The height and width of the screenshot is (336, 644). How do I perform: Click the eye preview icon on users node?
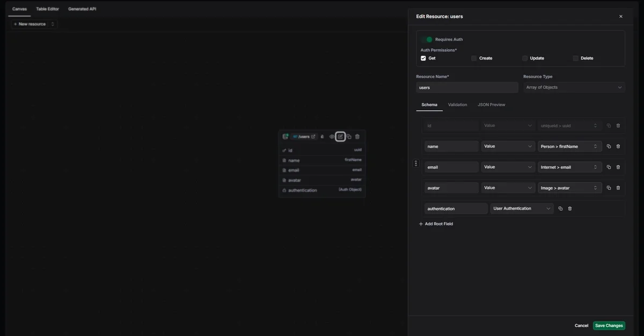(332, 137)
